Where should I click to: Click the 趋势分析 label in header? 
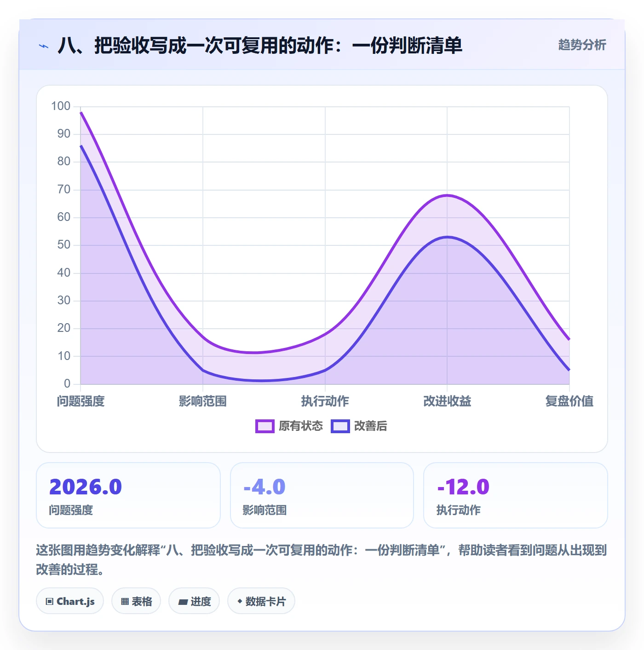click(582, 45)
